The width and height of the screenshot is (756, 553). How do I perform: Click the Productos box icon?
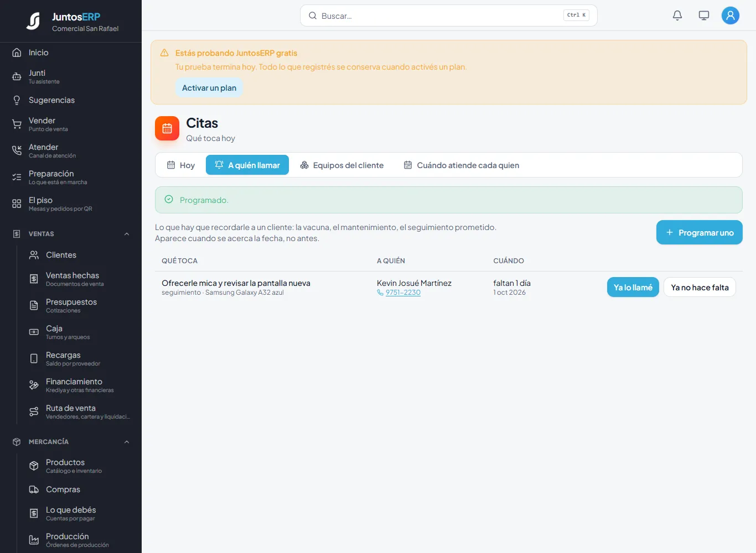[34, 466]
